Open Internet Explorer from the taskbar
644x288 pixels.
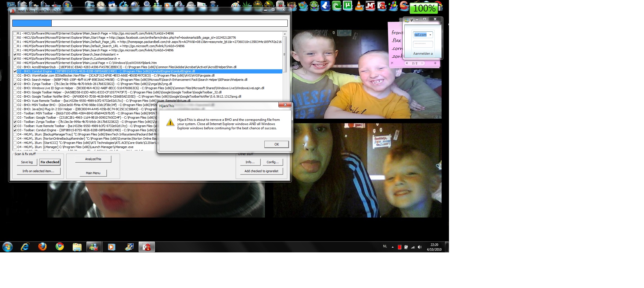[25, 247]
